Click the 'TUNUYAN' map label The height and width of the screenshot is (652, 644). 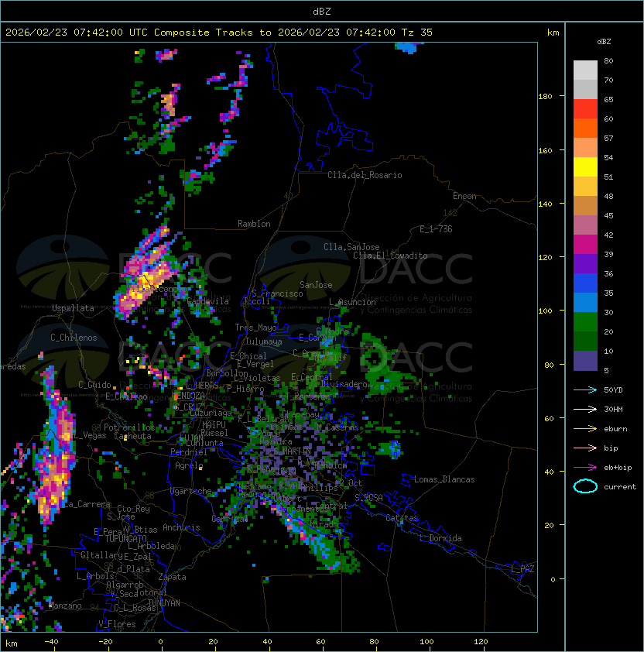[164, 603]
